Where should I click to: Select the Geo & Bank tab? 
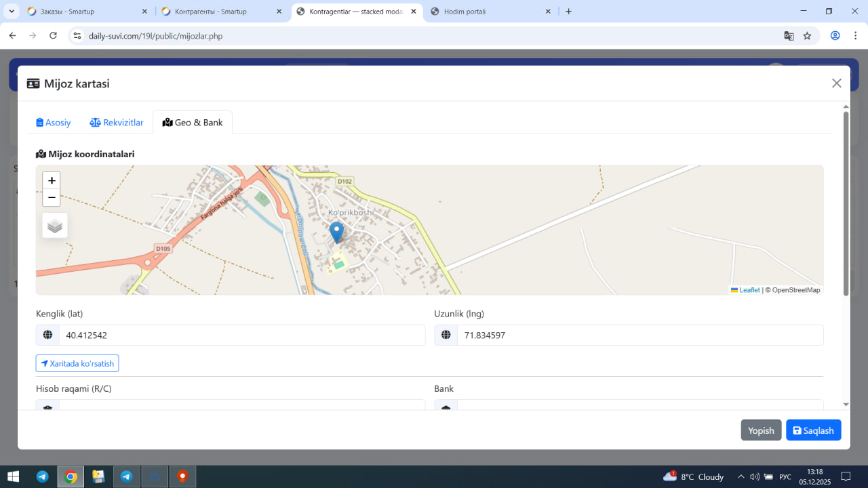click(193, 123)
